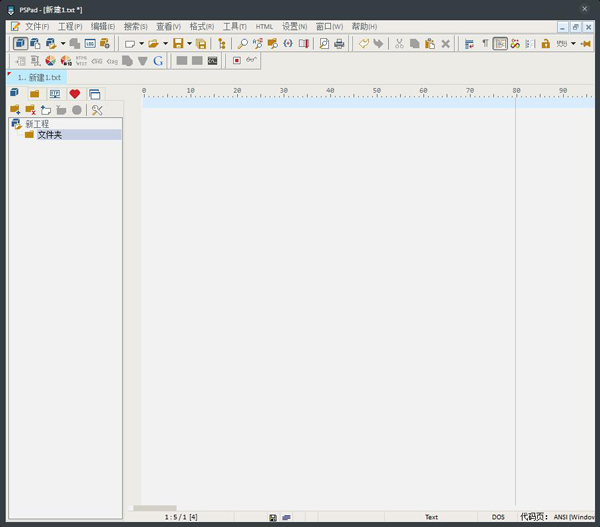
Task: Open the 搜索(S) menu
Action: click(135, 26)
